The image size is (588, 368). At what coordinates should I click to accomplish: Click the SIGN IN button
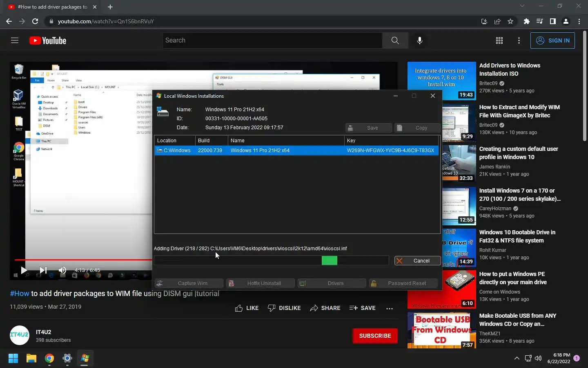coord(552,40)
